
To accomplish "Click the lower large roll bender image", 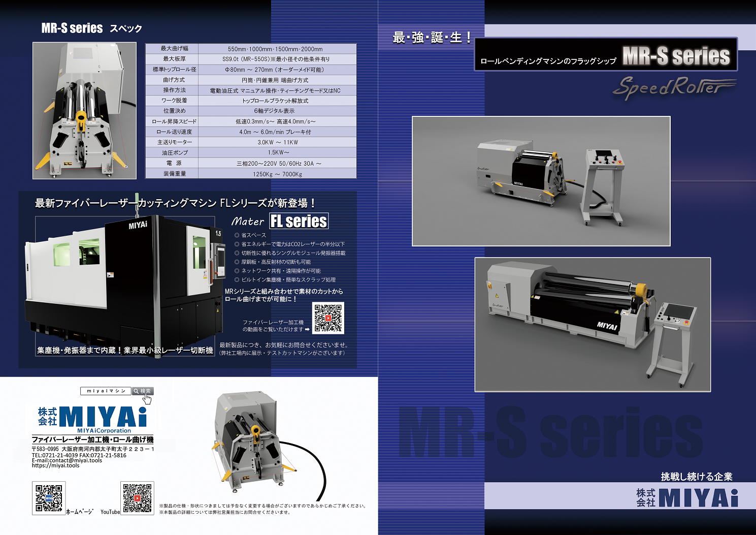I will coord(593,325).
